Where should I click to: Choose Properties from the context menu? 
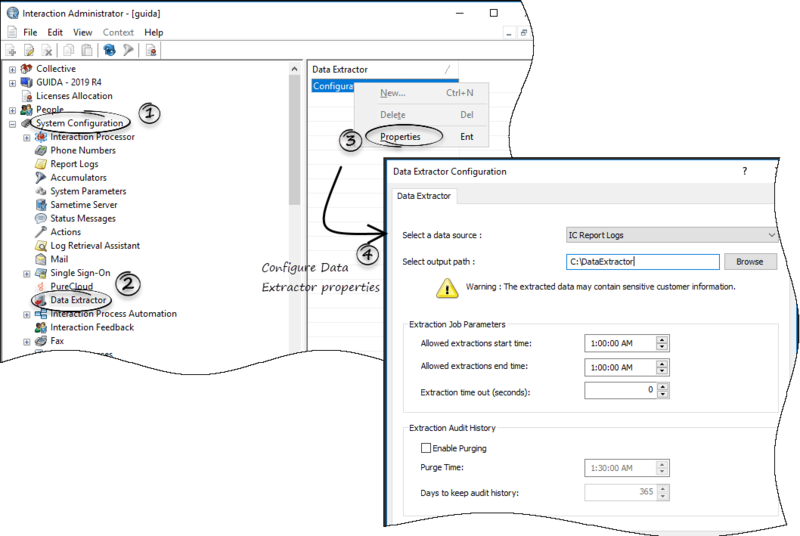coord(400,137)
